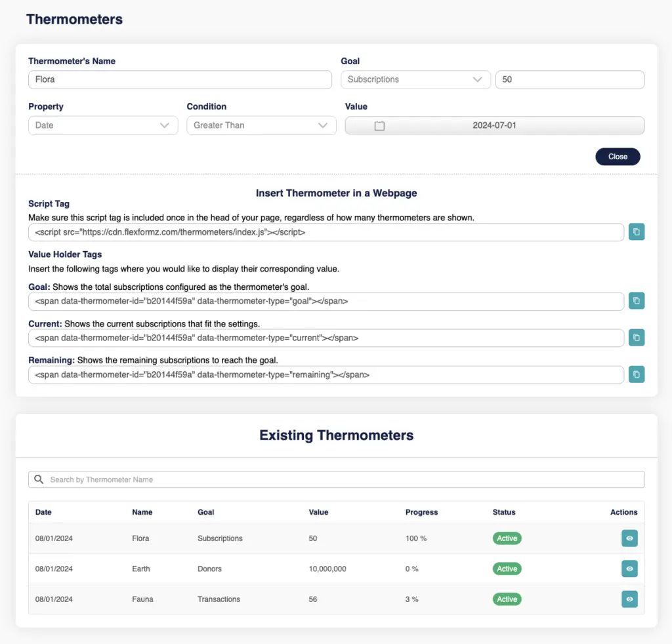Click the Date column header
The height and width of the screenshot is (644, 672).
43,512
